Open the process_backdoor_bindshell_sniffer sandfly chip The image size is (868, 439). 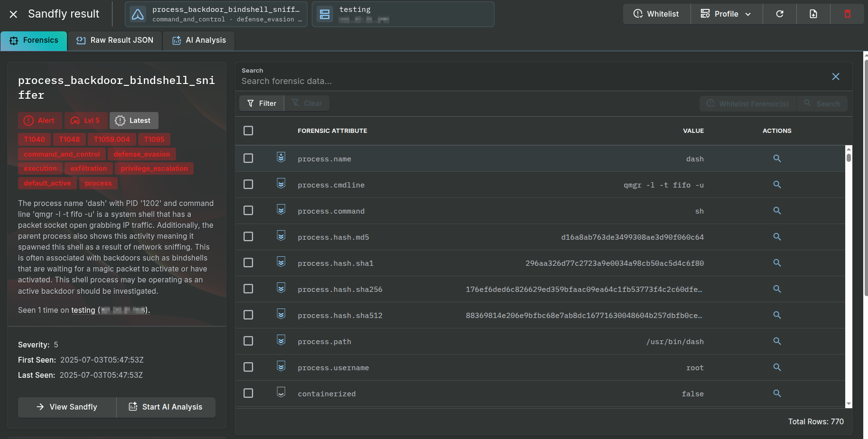[x=216, y=14]
